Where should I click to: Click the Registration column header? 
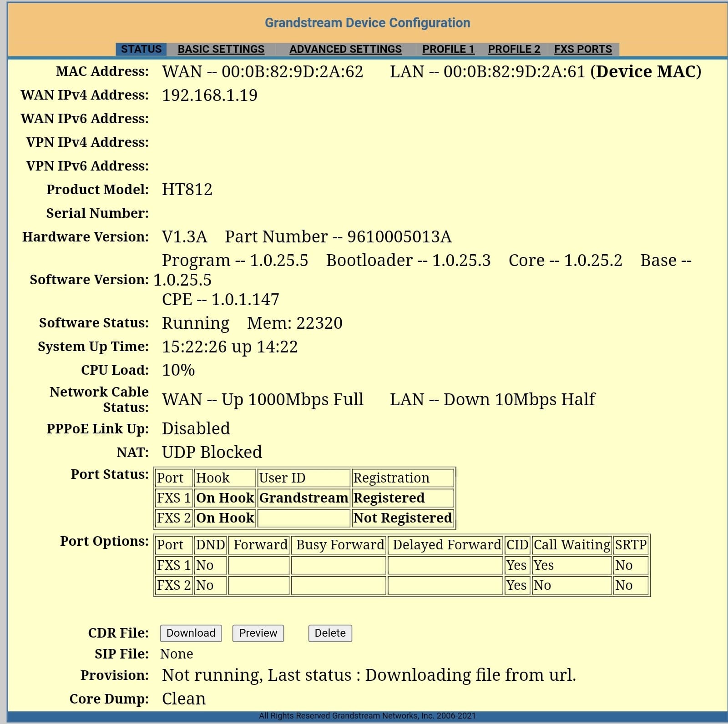pyautogui.click(x=403, y=478)
